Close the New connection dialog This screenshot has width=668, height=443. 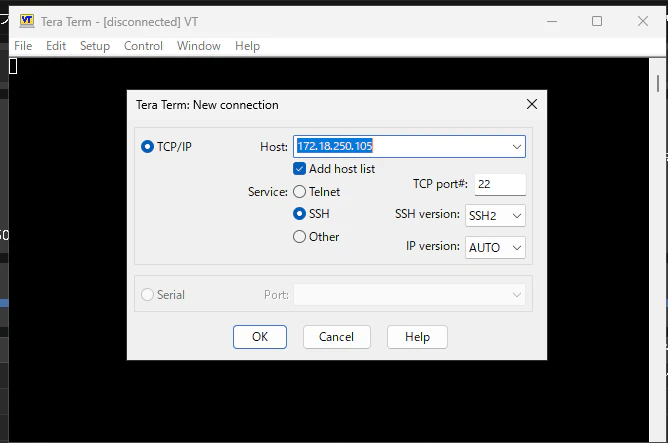tap(532, 104)
